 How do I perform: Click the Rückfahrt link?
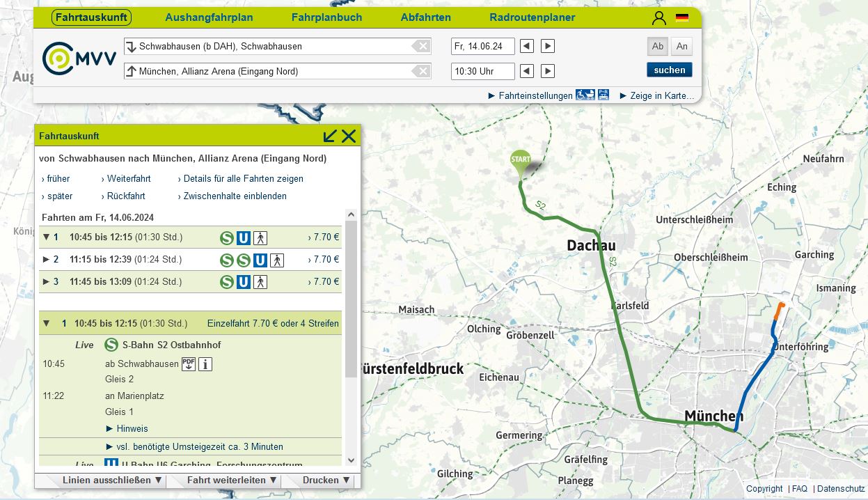tap(126, 196)
